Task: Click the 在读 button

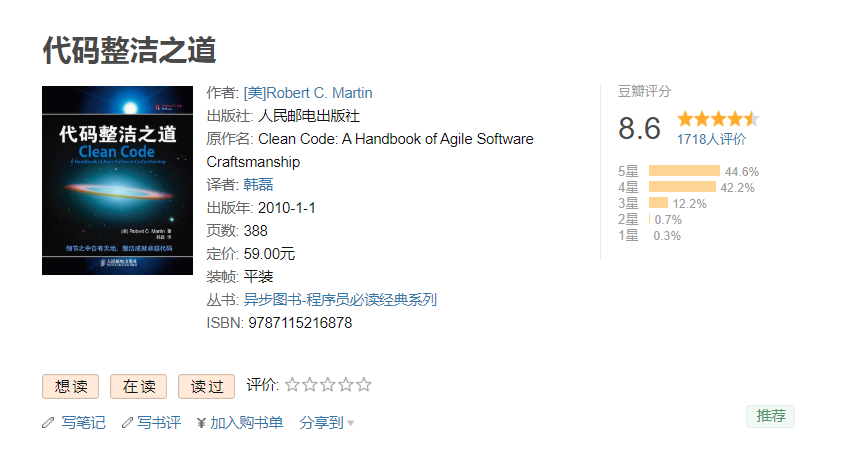Action: (x=138, y=386)
